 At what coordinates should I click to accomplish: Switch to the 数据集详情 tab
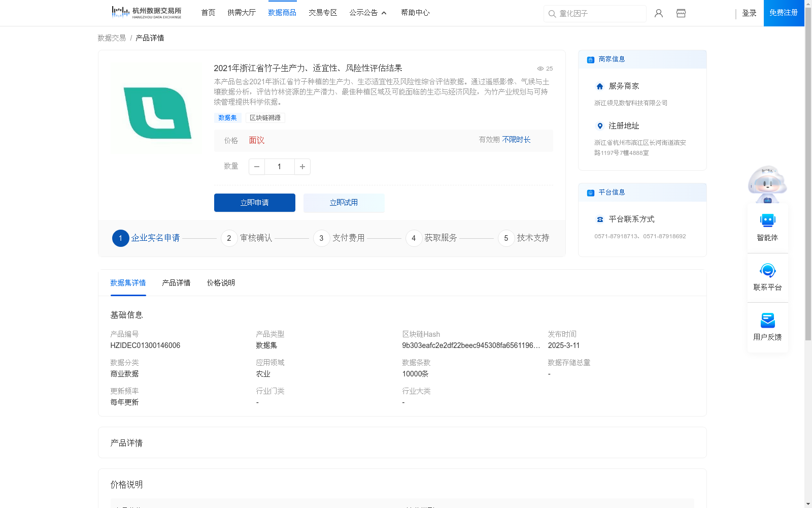tap(128, 283)
